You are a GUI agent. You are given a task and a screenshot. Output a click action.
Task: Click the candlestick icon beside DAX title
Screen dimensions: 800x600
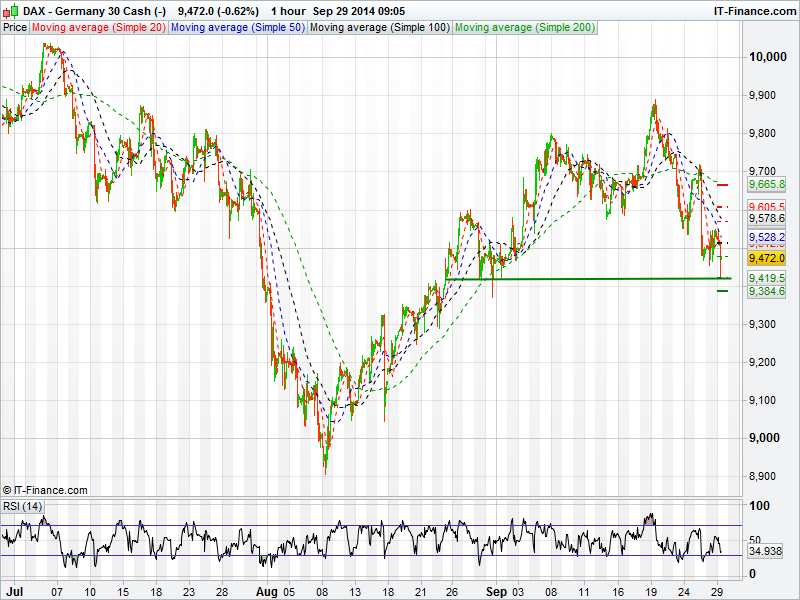click(10, 10)
